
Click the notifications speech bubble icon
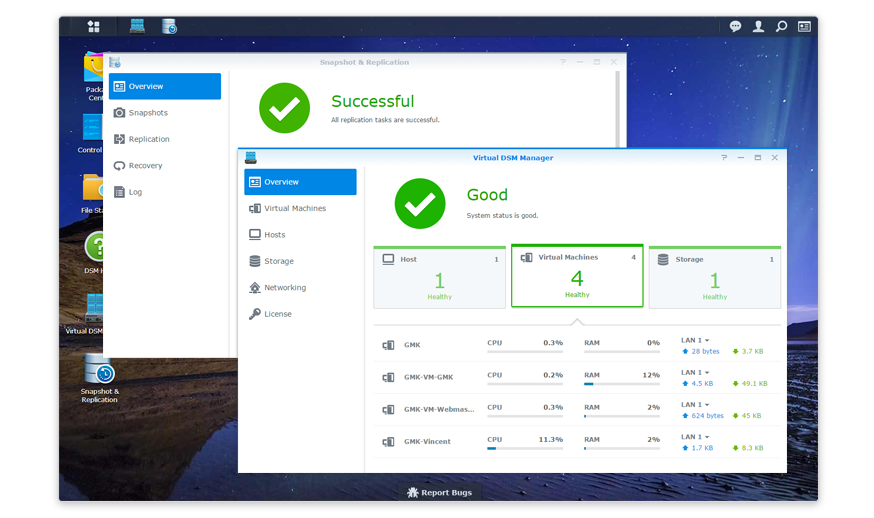tap(735, 26)
